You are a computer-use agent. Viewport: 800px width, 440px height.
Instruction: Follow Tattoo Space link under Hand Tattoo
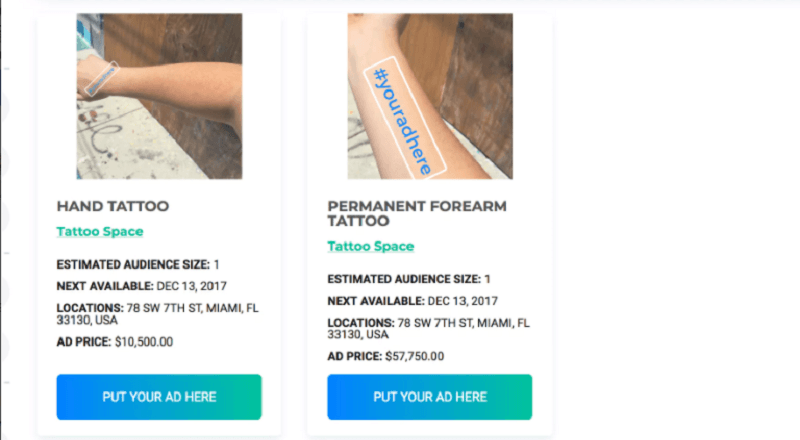point(100,231)
